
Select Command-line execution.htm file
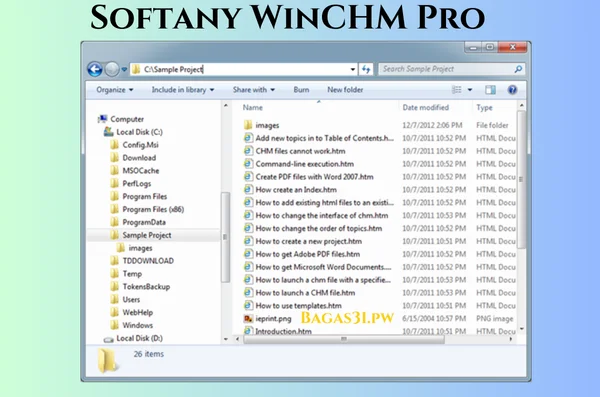[299, 164]
